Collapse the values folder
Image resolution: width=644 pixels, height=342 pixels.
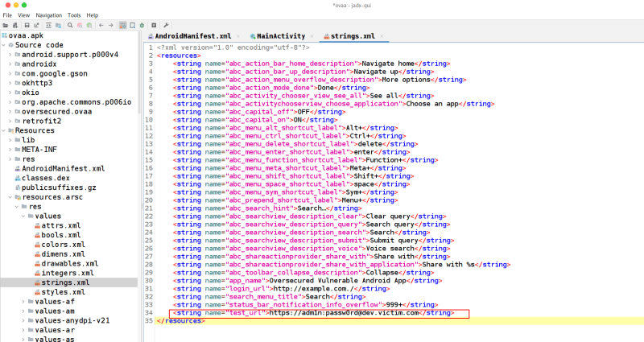point(23,216)
